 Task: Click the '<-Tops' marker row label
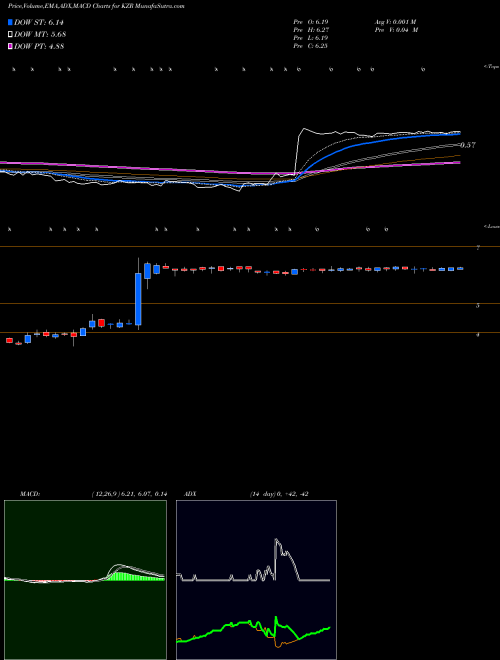(x=491, y=67)
